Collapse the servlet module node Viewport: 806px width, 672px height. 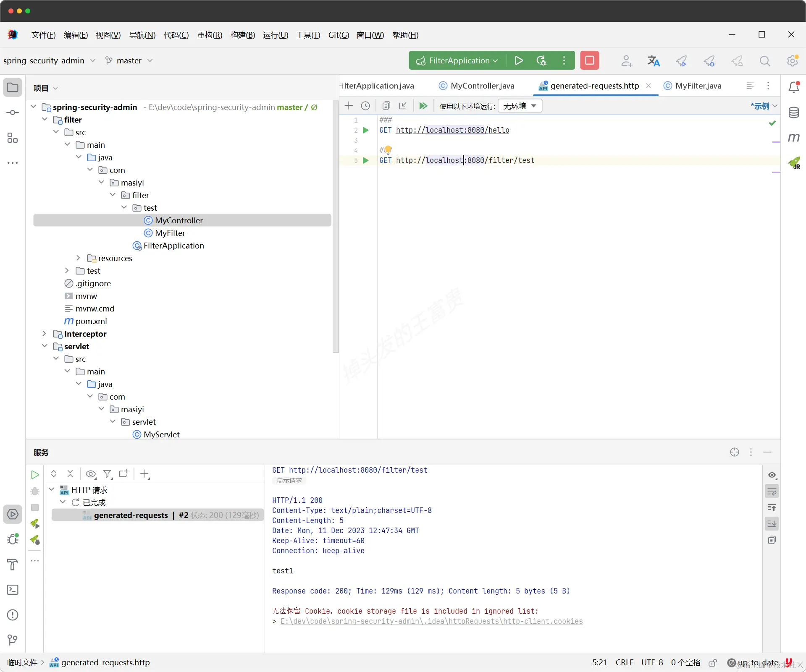point(45,346)
